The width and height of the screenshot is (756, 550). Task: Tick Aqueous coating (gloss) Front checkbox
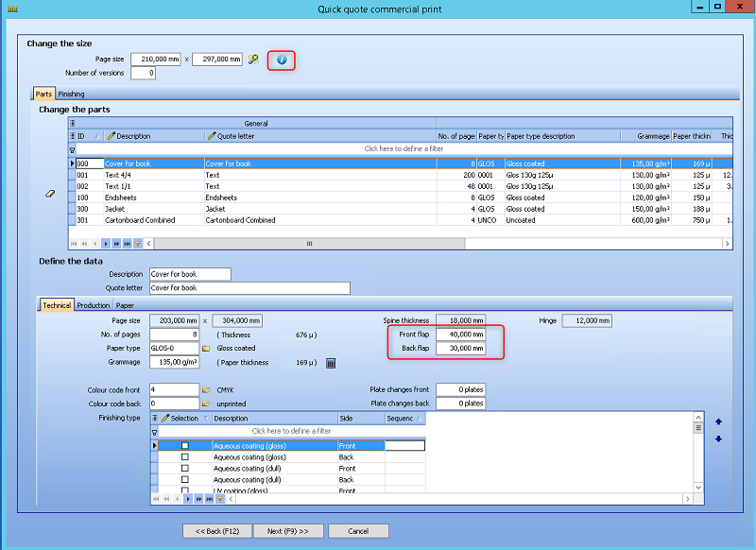tap(185, 446)
